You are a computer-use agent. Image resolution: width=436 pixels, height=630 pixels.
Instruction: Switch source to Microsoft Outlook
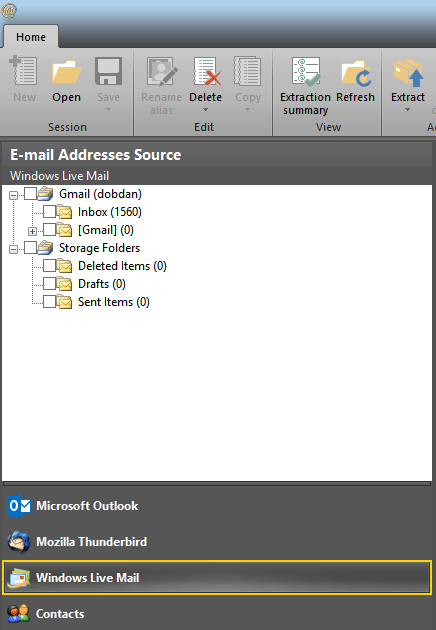(x=217, y=506)
